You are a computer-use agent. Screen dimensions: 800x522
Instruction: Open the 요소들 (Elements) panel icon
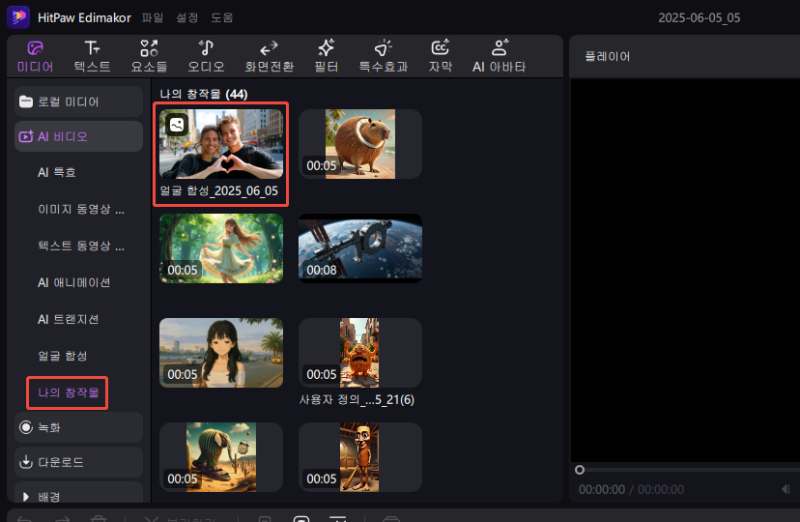pyautogui.click(x=149, y=48)
